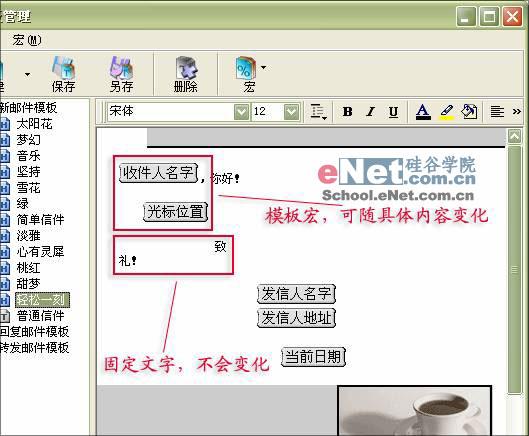Choose the yellow highlight color tool

446,112
